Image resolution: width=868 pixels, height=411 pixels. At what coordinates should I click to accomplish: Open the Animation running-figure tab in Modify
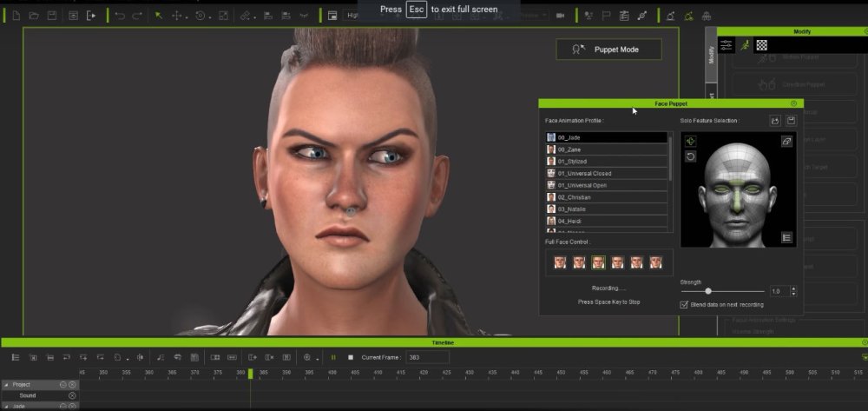[x=745, y=45]
